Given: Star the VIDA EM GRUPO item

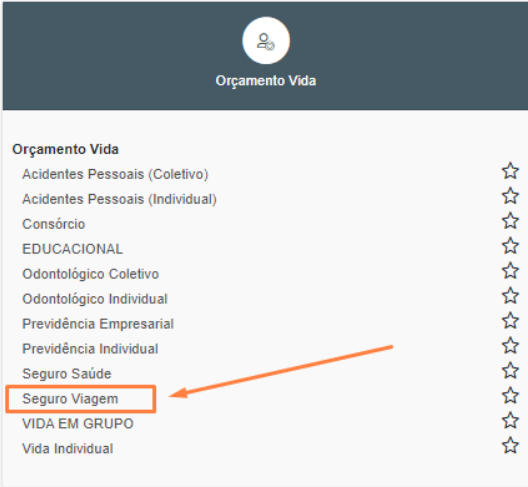Looking at the screenshot, I should coord(510,420).
